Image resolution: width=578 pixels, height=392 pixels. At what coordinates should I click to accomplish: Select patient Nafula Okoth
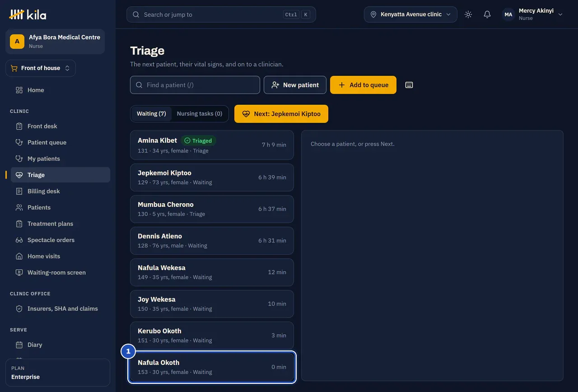[x=212, y=367]
